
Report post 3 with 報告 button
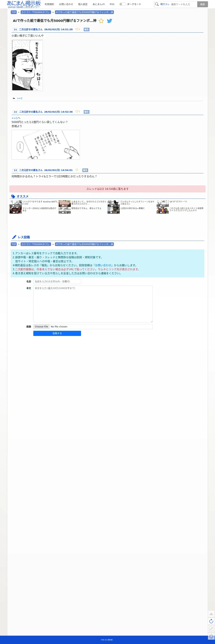[85, 170]
